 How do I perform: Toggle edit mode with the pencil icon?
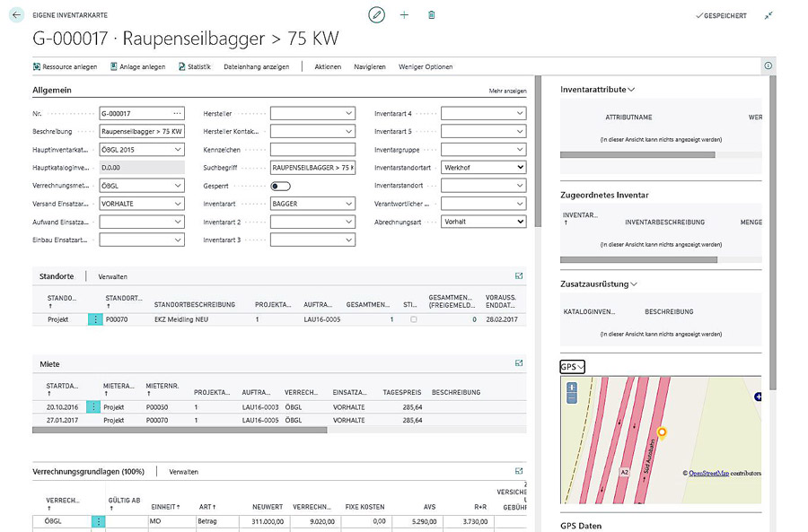(377, 15)
